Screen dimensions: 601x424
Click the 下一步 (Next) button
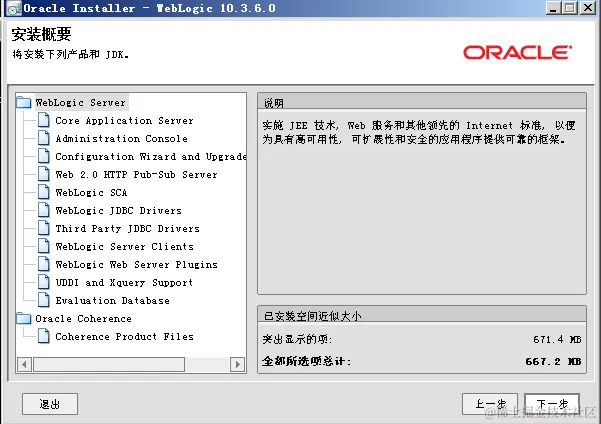coord(552,404)
